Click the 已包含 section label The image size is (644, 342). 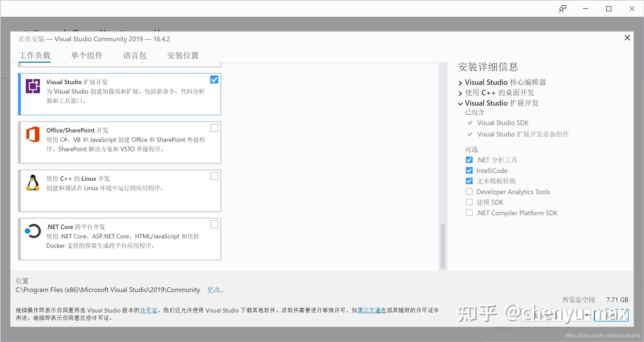point(475,112)
